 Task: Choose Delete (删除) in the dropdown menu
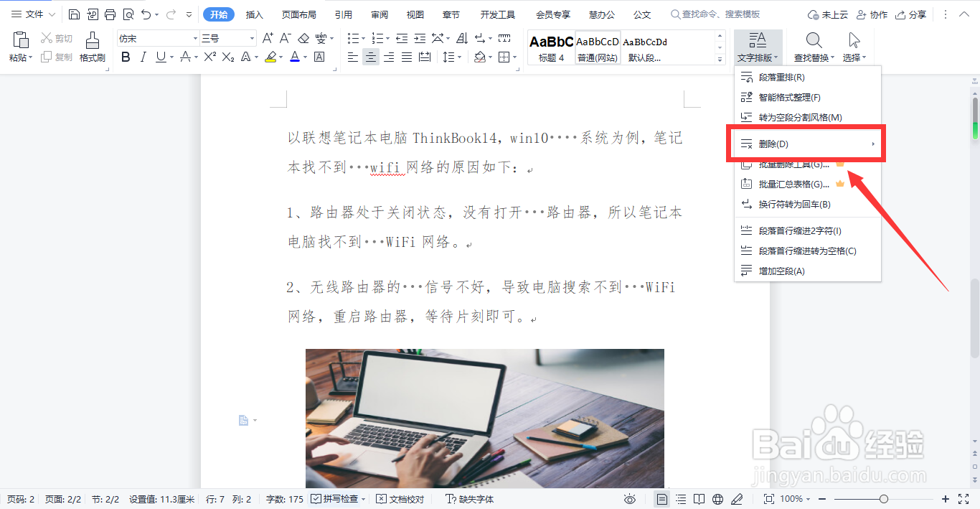(807, 144)
